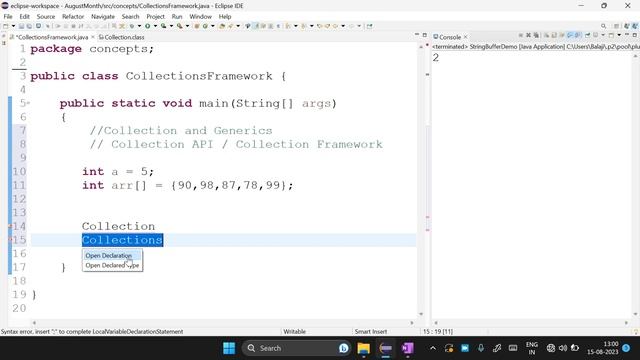Click the External Tools run icon

tap(179, 26)
